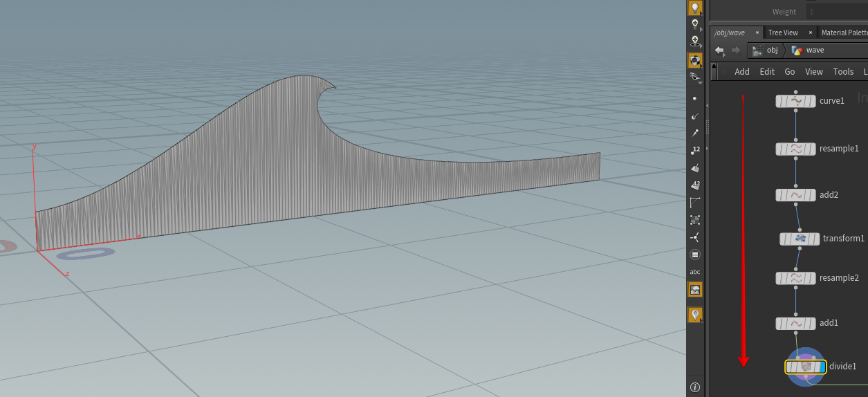Toggle the display flag on add1 node

(x=812, y=323)
